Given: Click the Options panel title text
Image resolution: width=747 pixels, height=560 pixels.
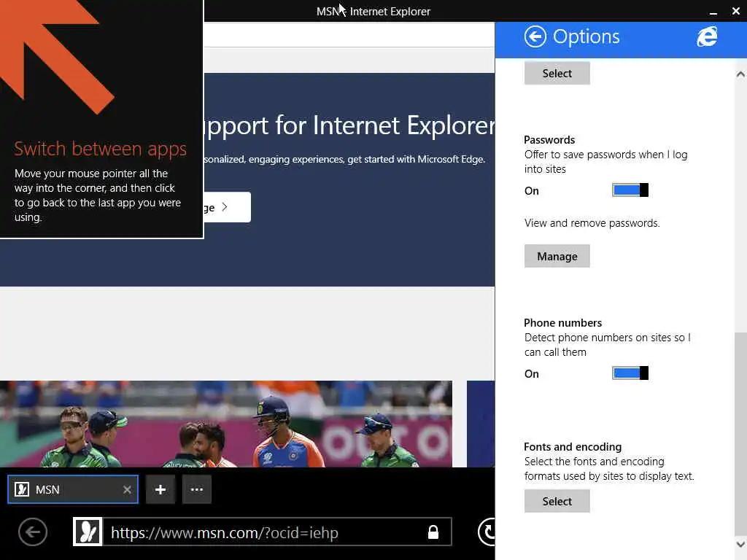Looking at the screenshot, I should click(x=586, y=36).
